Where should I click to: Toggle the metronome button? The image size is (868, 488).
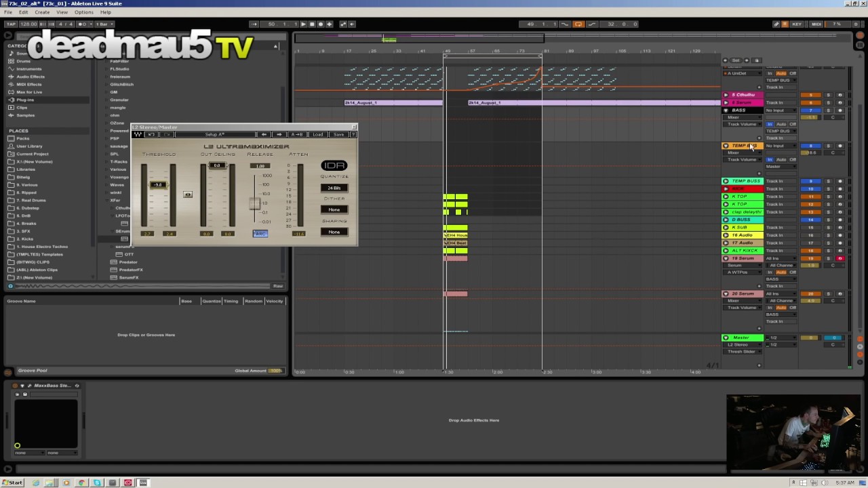tap(85, 24)
